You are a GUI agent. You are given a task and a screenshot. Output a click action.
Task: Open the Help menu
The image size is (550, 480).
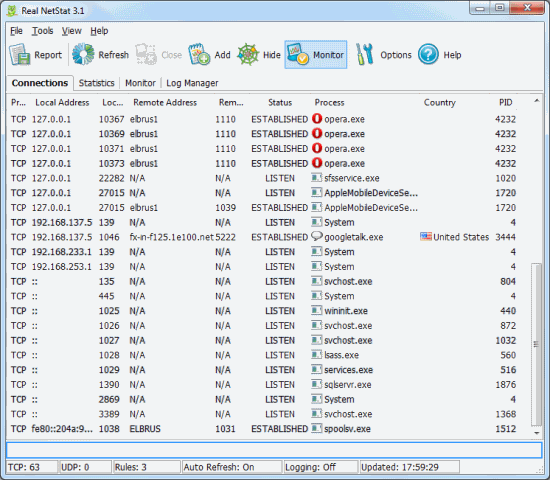99,31
